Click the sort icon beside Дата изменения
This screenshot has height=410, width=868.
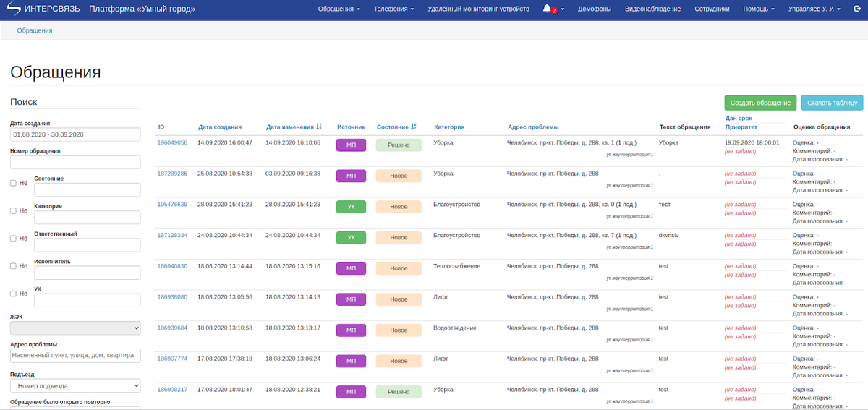click(x=319, y=127)
